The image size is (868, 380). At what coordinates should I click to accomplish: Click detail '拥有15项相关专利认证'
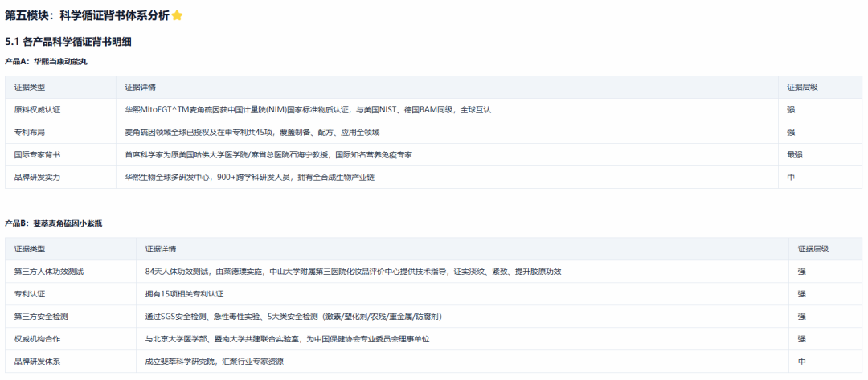(184, 294)
